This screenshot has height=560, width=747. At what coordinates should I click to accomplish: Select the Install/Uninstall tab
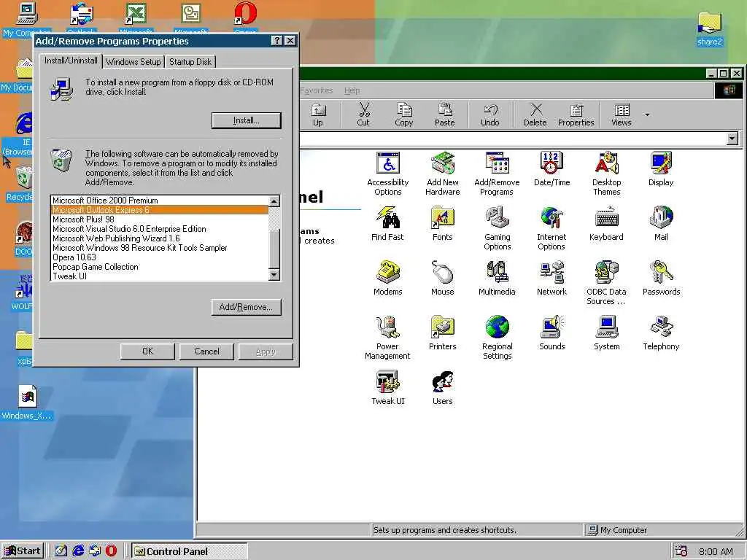click(71, 61)
